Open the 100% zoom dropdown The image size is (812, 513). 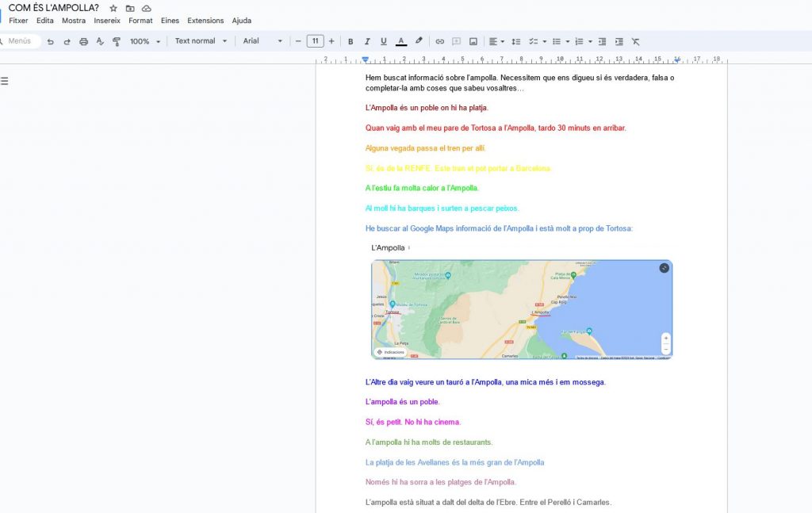click(x=145, y=41)
